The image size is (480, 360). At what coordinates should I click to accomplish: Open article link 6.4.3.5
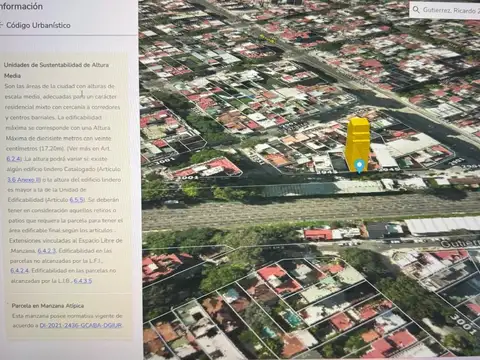tap(82, 281)
